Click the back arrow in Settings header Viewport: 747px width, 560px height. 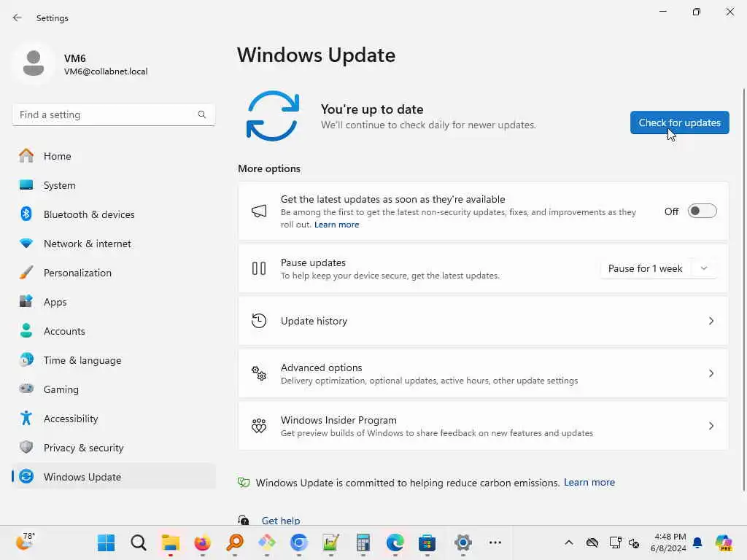[18, 17]
